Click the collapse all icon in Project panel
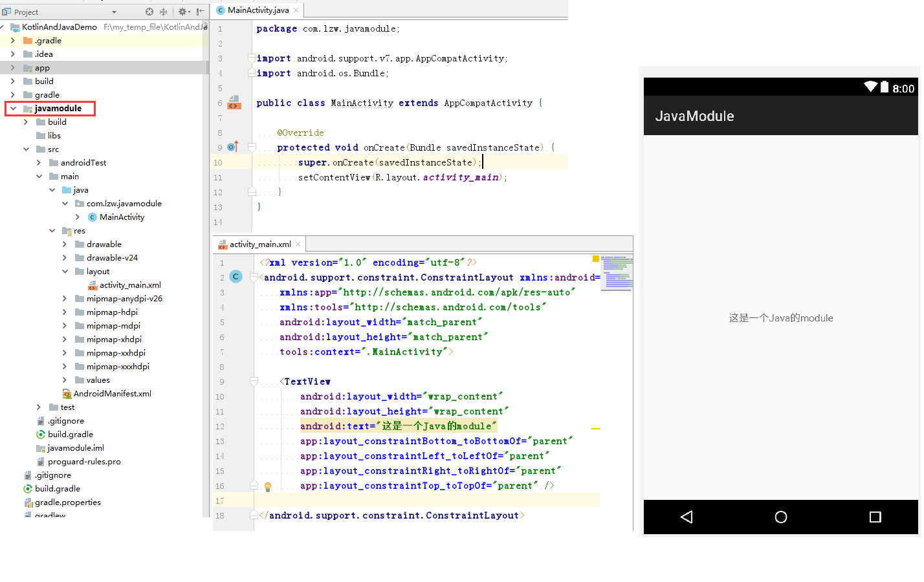Screen dimensions: 924x582 click(x=164, y=12)
